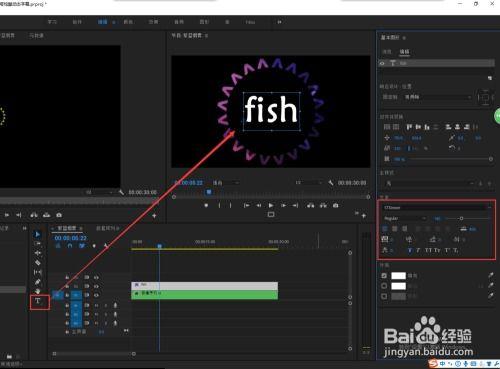
Task: Enable the stroke checkbox
Action: [384, 286]
